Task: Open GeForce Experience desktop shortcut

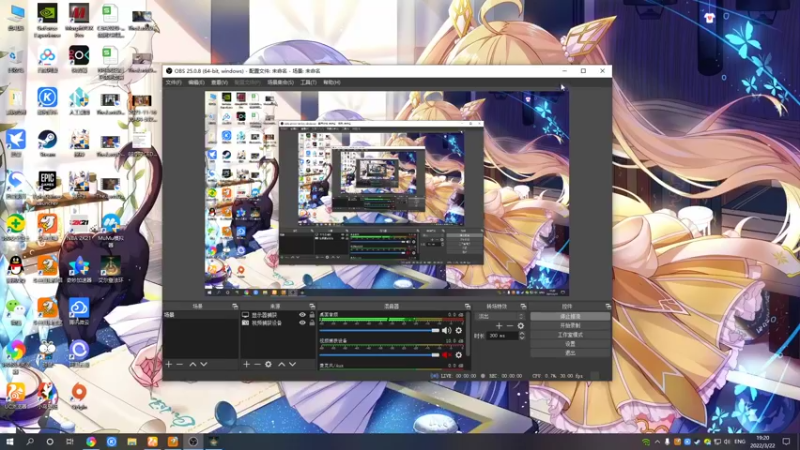Action: point(47,20)
